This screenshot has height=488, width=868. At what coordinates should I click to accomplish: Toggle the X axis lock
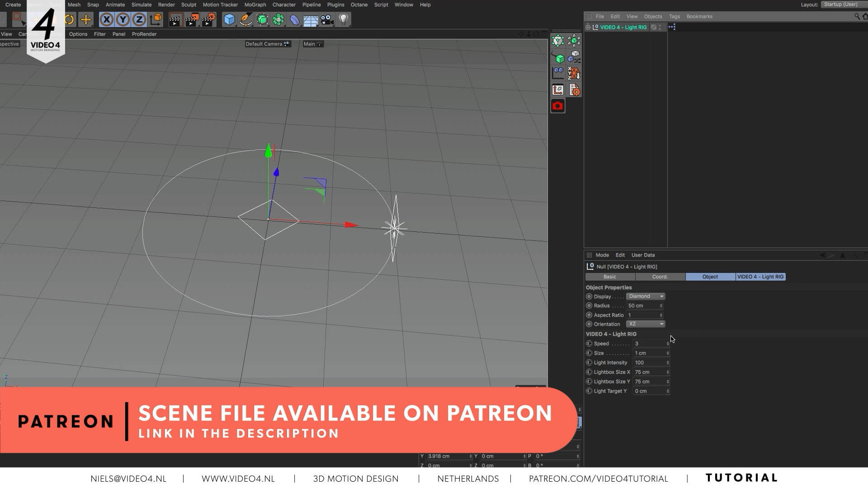106,19
